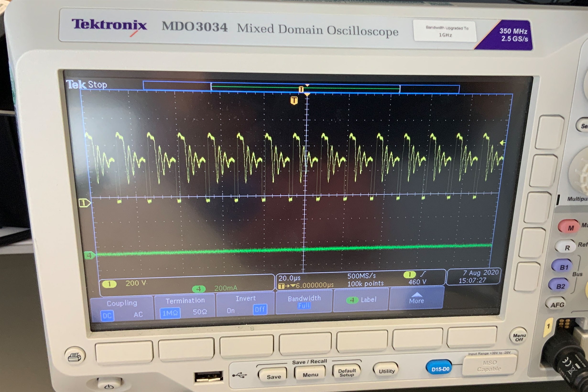Open channel 4 Label menu

(361, 299)
